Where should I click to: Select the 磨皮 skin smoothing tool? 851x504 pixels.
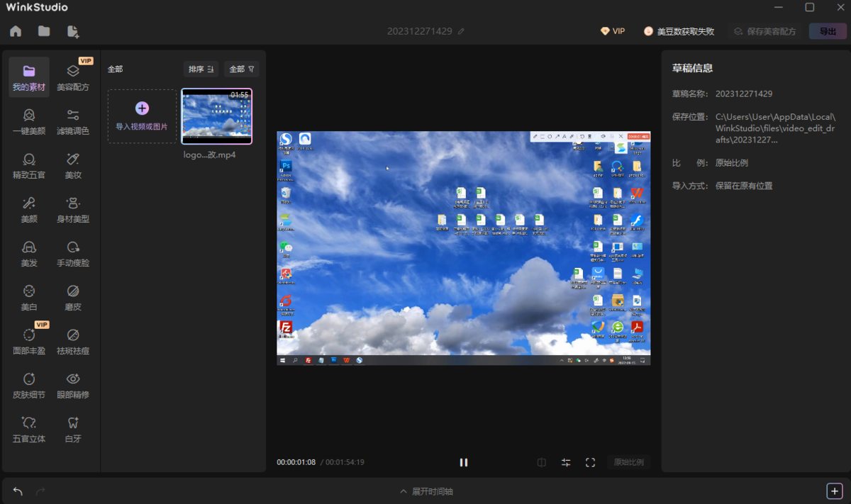click(72, 296)
